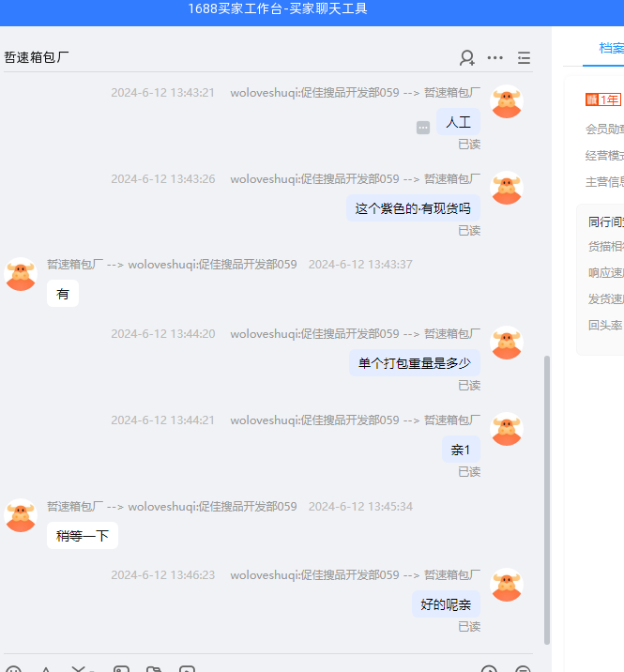Viewport: 624px width, 672px height.
Task: Click 已读 status under 亲1 message
Action: pyautogui.click(x=469, y=472)
